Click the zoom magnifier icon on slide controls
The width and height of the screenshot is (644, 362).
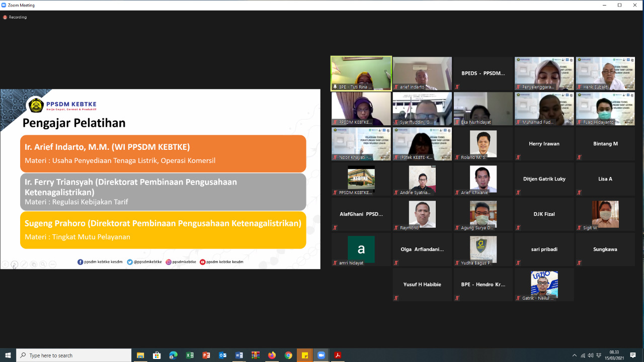click(x=43, y=264)
